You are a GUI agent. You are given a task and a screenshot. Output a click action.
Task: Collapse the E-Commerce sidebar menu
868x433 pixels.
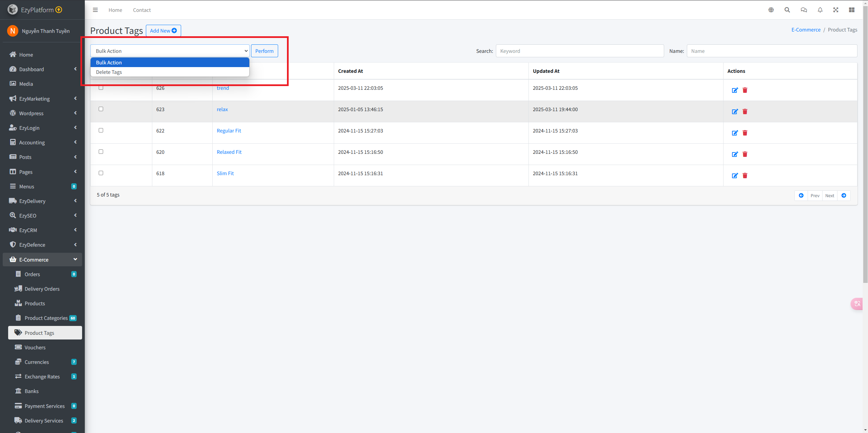pyautogui.click(x=42, y=260)
